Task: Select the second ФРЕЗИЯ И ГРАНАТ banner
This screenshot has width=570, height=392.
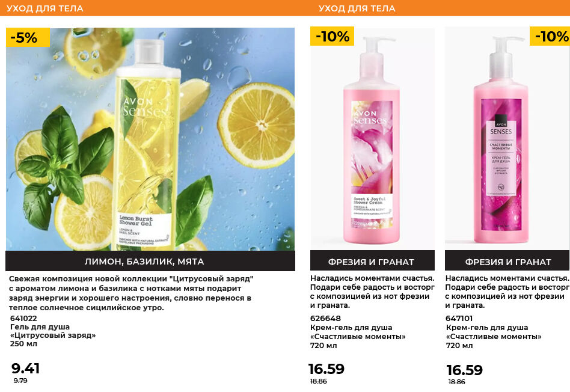Action: (x=507, y=262)
